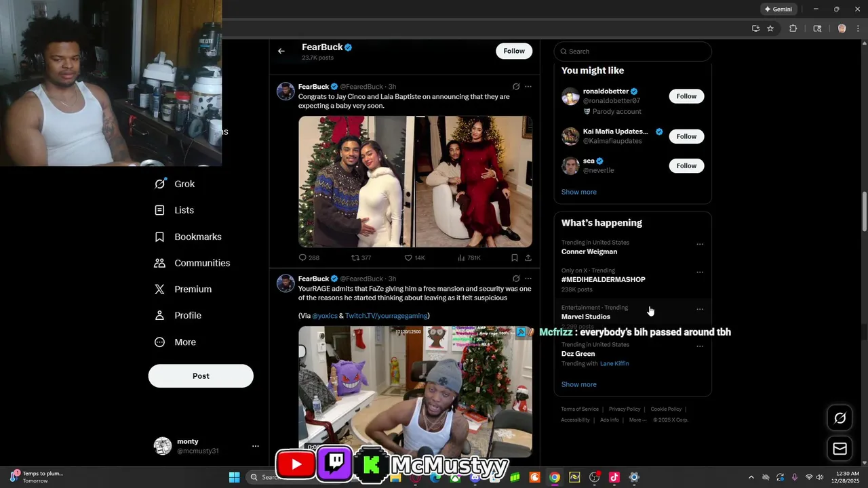Bookmark the Jay Cinco baby post
The height and width of the screenshot is (488, 868).
click(515, 258)
